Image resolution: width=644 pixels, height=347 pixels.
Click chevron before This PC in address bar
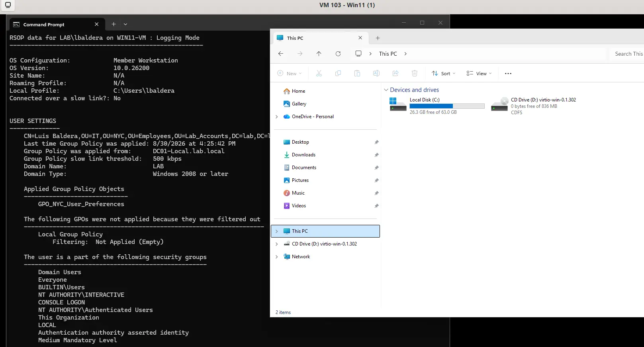tap(370, 54)
